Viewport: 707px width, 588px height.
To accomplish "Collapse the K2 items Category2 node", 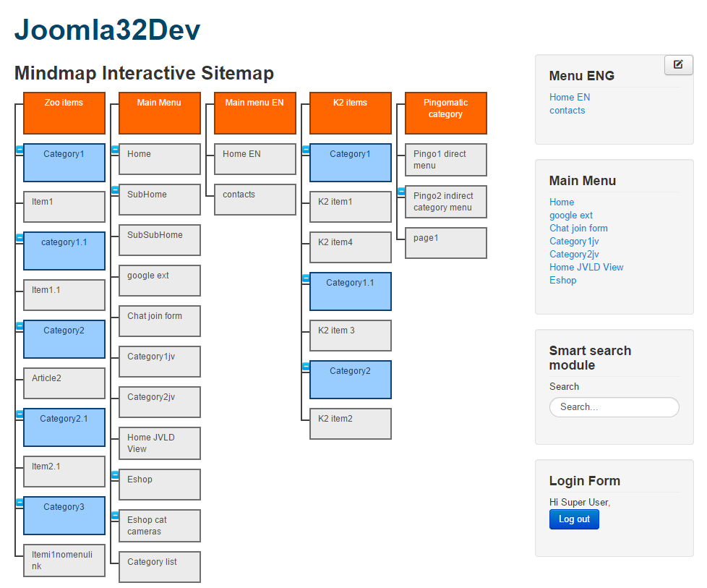I will [x=306, y=367].
